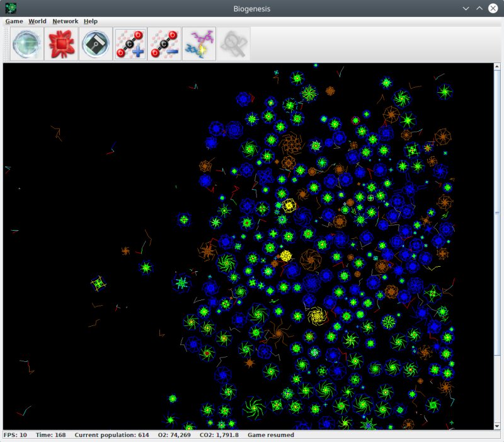Select the isolated yellow-green organism on the left

[98, 284]
